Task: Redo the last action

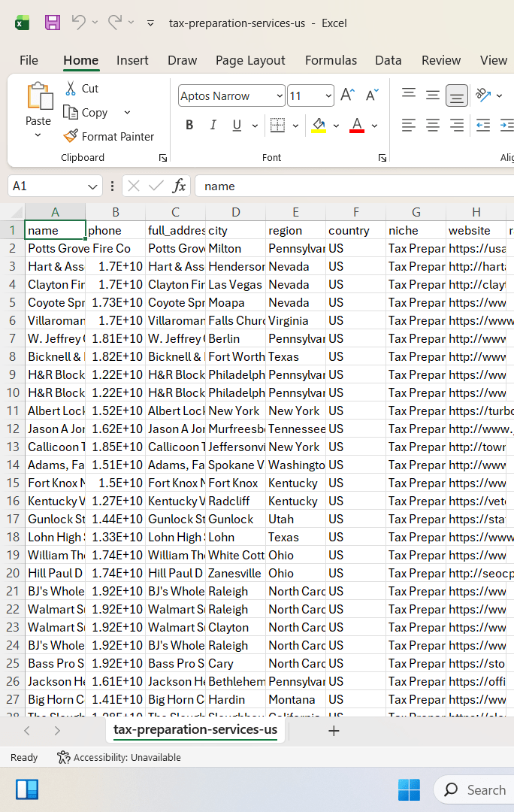Action: (114, 23)
